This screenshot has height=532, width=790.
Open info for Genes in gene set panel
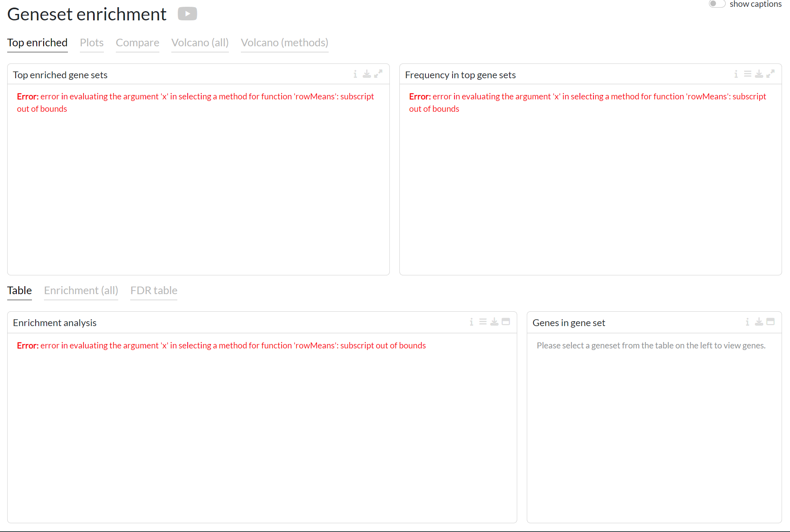(x=747, y=322)
